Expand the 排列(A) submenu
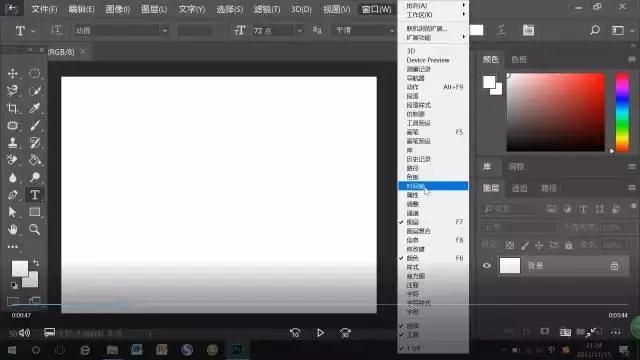 [x=433, y=5]
